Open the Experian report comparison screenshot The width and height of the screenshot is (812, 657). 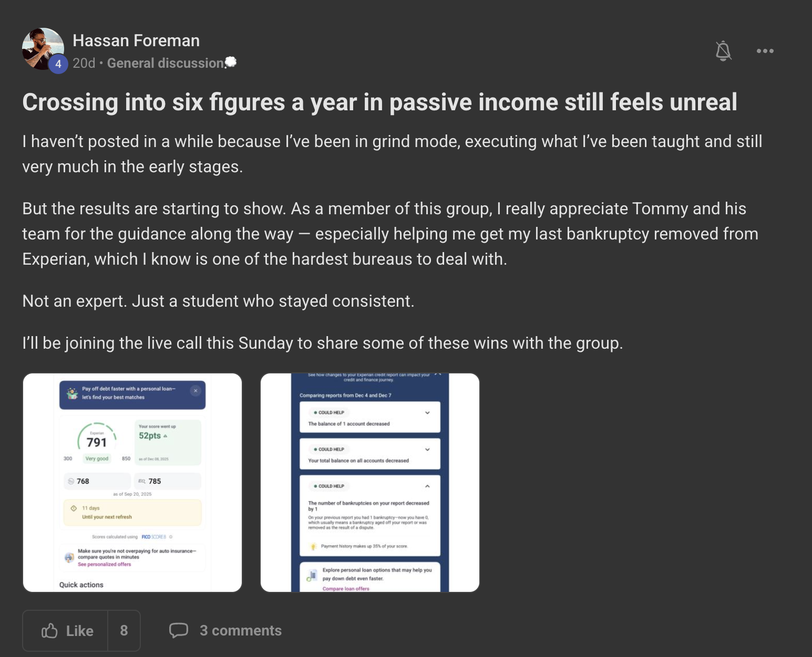(370, 483)
